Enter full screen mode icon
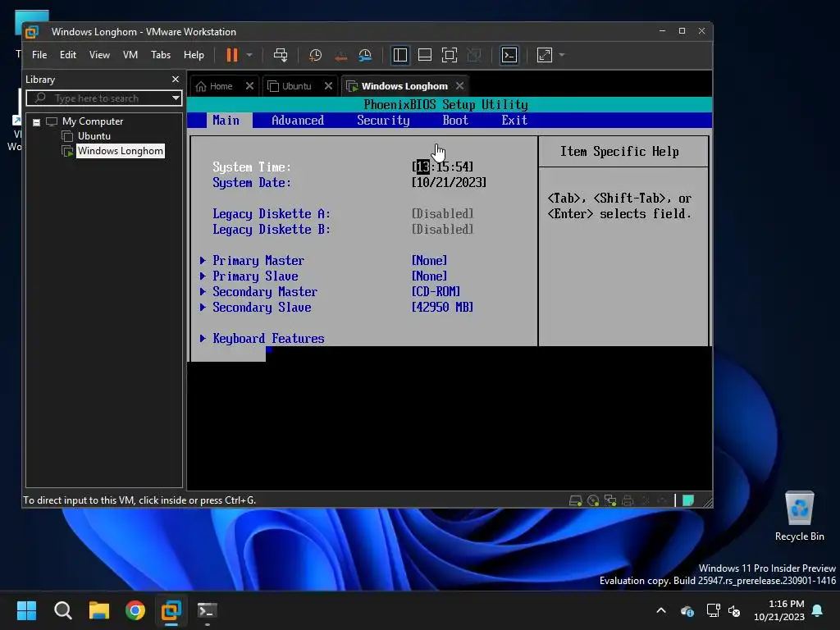 click(x=450, y=55)
